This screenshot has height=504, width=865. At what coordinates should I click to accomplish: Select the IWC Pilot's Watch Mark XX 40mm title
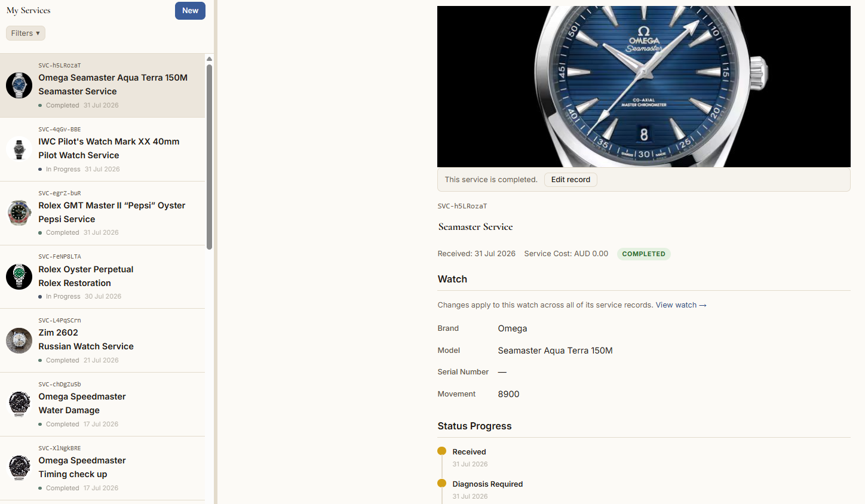(x=109, y=142)
